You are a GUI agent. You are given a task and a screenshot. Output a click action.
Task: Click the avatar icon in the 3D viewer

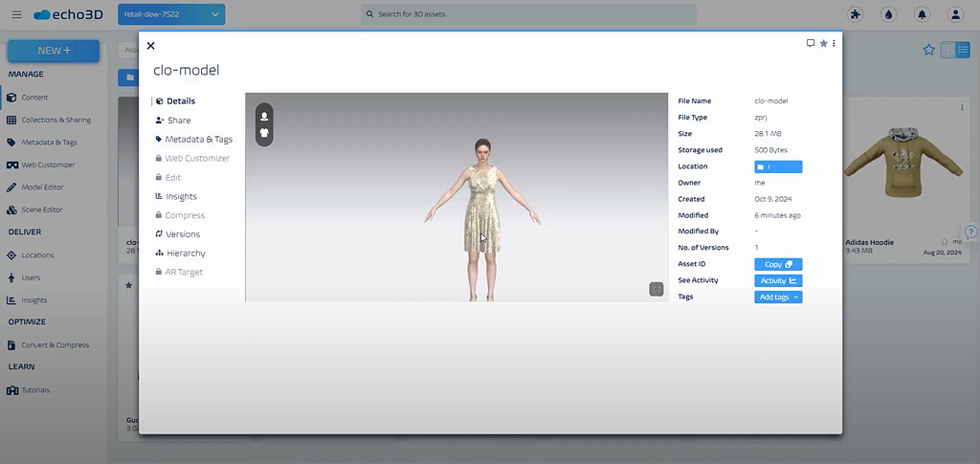coord(264,115)
